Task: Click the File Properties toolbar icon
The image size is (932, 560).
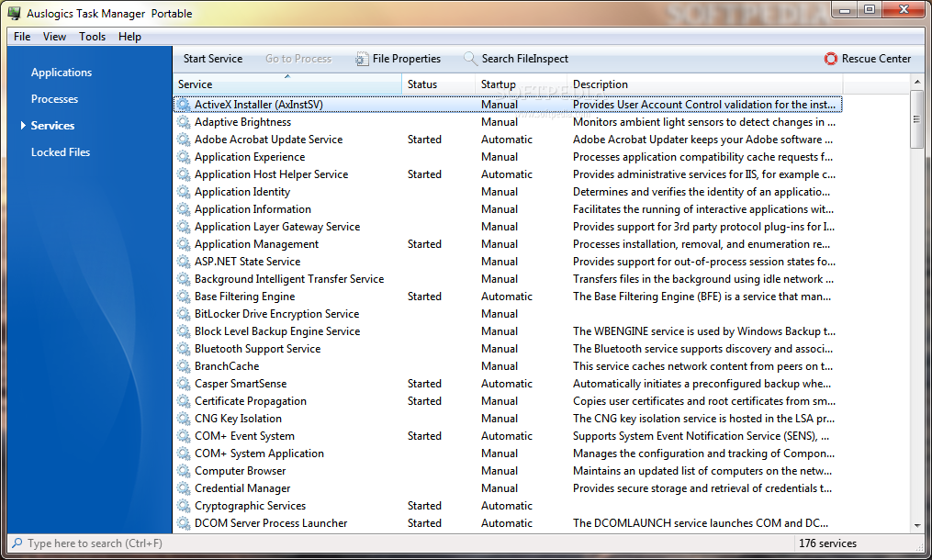Action: [362, 59]
